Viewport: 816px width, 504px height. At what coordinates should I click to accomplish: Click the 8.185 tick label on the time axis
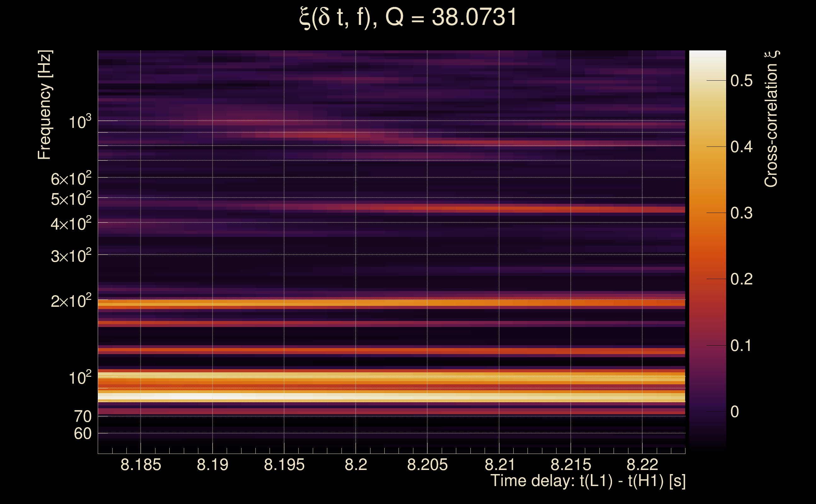(140, 465)
